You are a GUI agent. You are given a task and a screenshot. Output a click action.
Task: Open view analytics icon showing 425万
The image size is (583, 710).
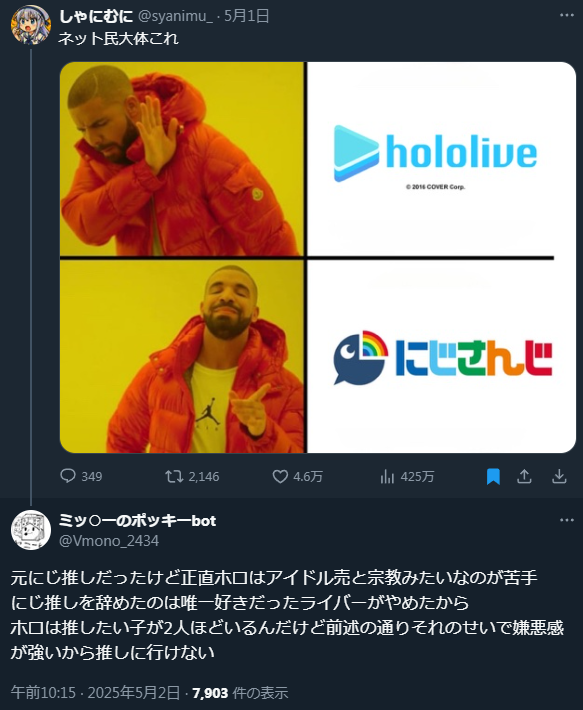387,476
